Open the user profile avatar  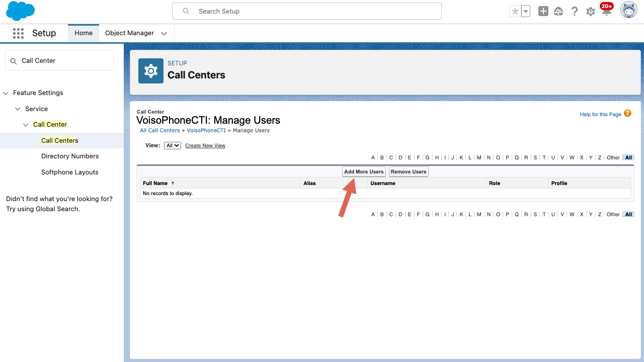coord(629,10)
